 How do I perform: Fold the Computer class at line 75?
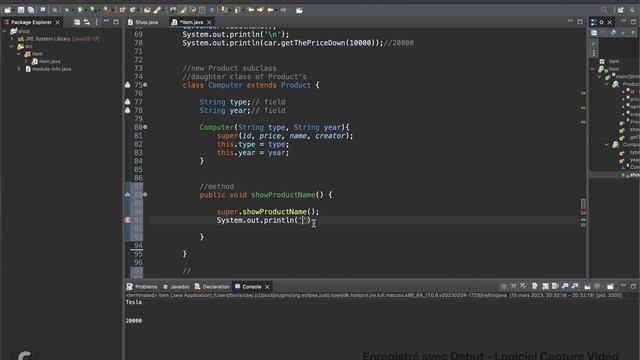pyautogui.click(x=145, y=85)
